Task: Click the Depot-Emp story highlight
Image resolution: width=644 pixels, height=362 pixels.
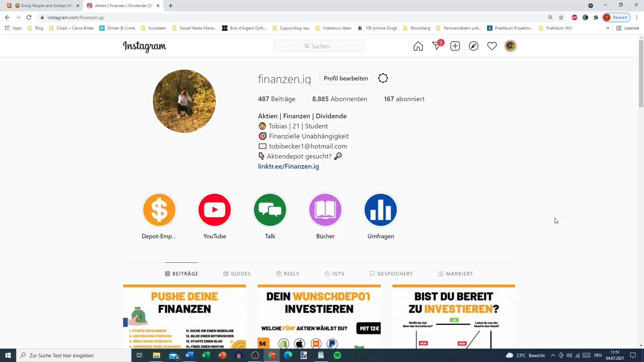Action: pyautogui.click(x=160, y=209)
